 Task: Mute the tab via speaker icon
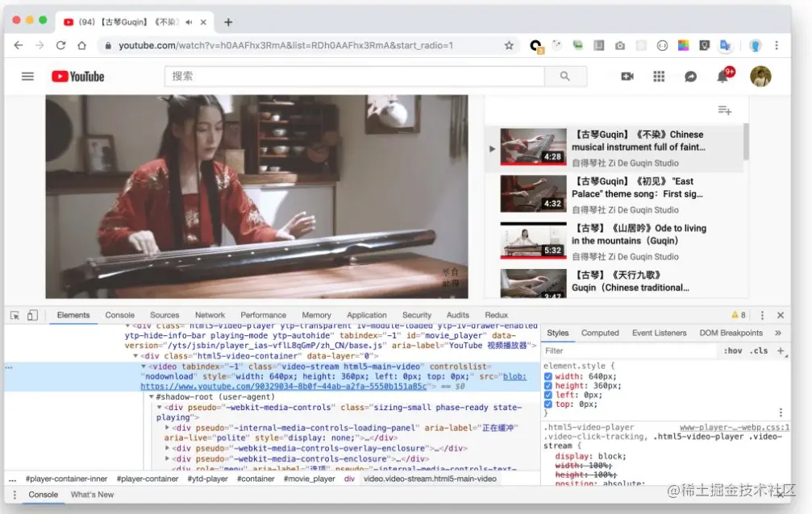pyautogui.click(x=189, y=23)
